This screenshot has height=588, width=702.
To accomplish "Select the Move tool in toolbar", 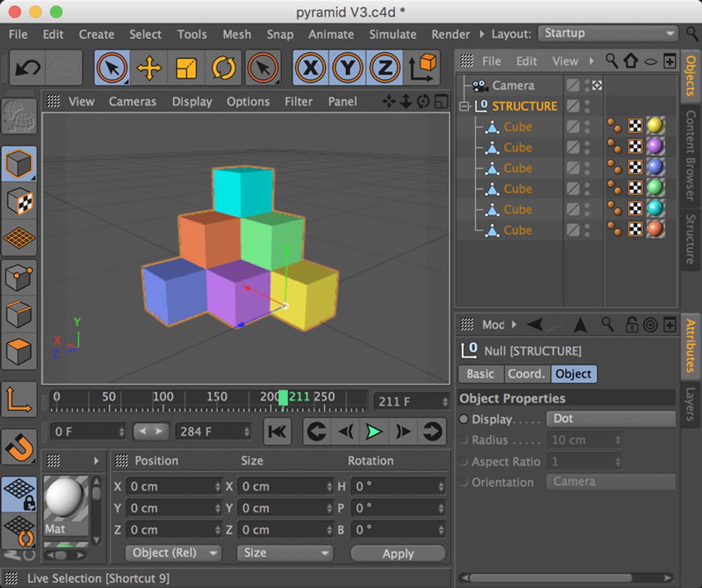I will point(149,68).
